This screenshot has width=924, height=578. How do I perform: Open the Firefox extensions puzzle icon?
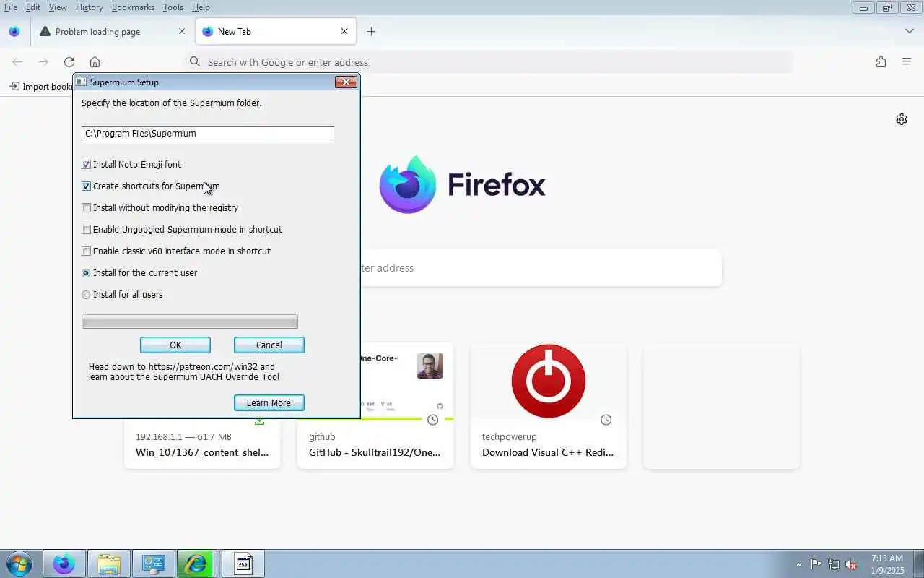coord(881,62)
